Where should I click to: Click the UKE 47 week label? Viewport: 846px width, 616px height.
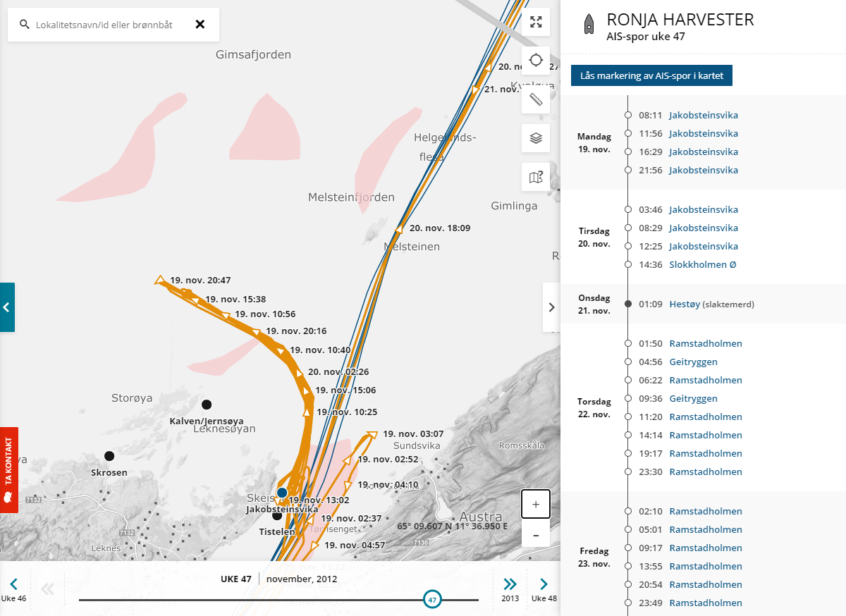click(x=236, y=579)
